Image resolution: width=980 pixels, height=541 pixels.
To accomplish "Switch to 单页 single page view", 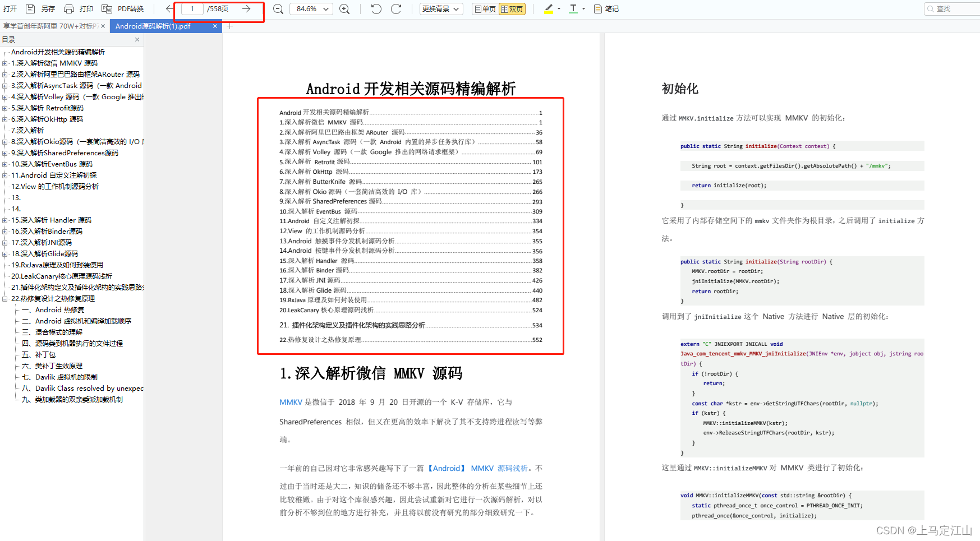I will 485,9.
